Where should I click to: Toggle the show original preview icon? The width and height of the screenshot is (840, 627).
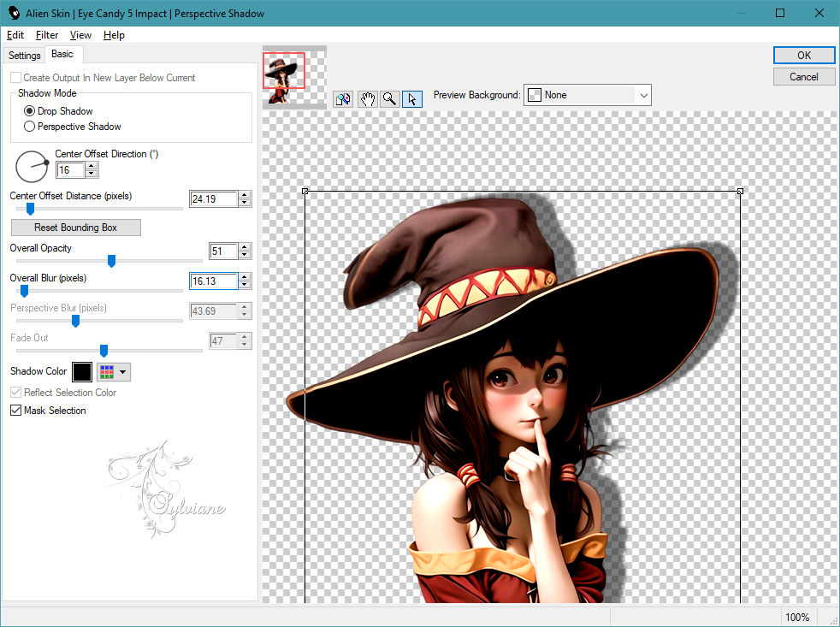(343, 99)
